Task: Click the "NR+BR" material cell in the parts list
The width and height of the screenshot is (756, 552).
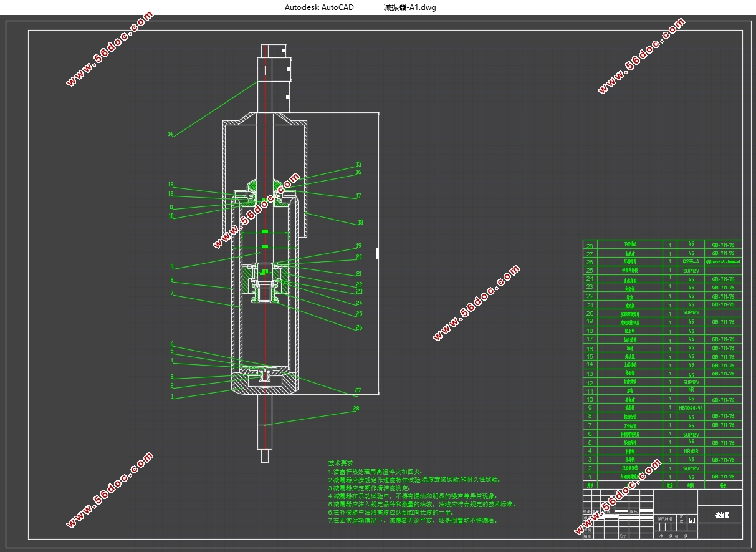Action: click(691, 450)
